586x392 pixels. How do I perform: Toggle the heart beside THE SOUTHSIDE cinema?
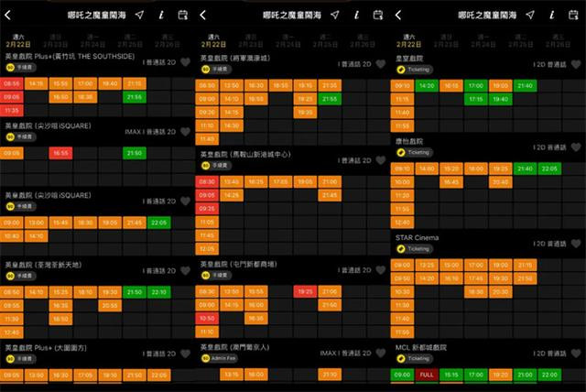(x=185, y=62)
